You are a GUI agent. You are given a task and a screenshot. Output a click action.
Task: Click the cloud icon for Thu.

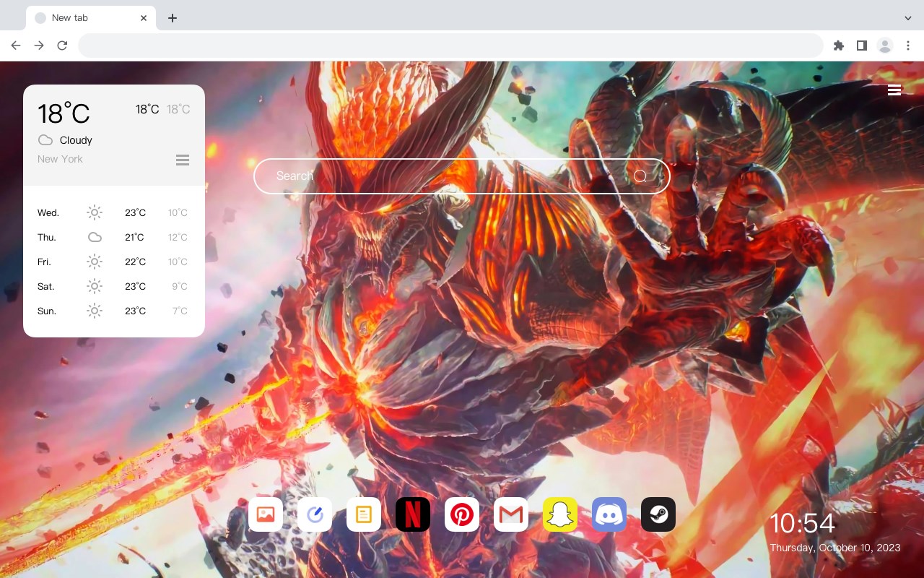click(x=95, y=237)
